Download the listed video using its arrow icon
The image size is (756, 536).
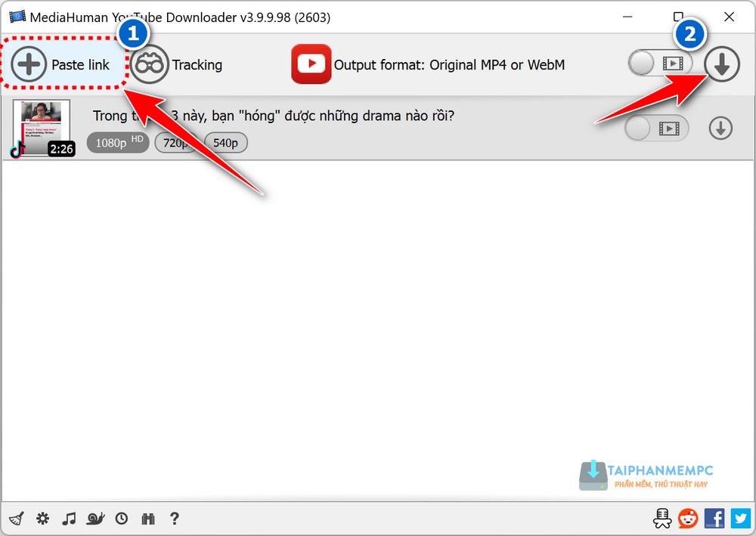720,129
